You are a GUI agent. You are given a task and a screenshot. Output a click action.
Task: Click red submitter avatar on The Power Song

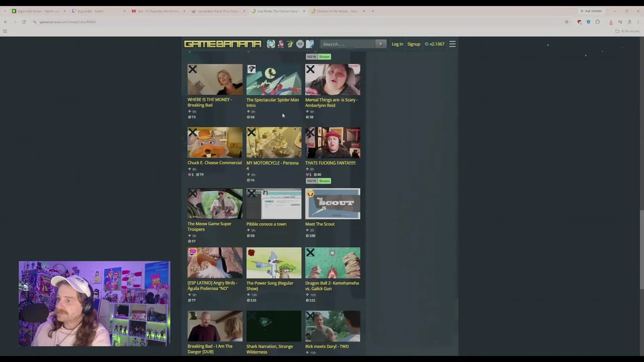[252, 252]
